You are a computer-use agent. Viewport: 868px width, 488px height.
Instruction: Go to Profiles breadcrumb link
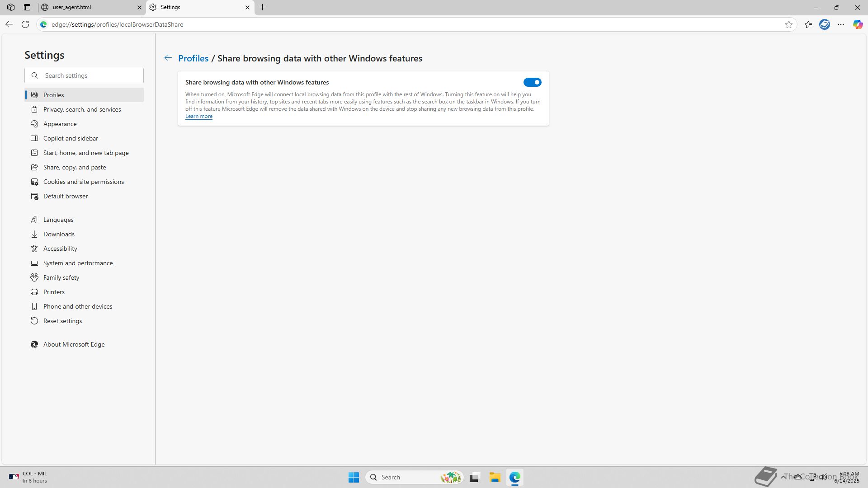(193, 58)
